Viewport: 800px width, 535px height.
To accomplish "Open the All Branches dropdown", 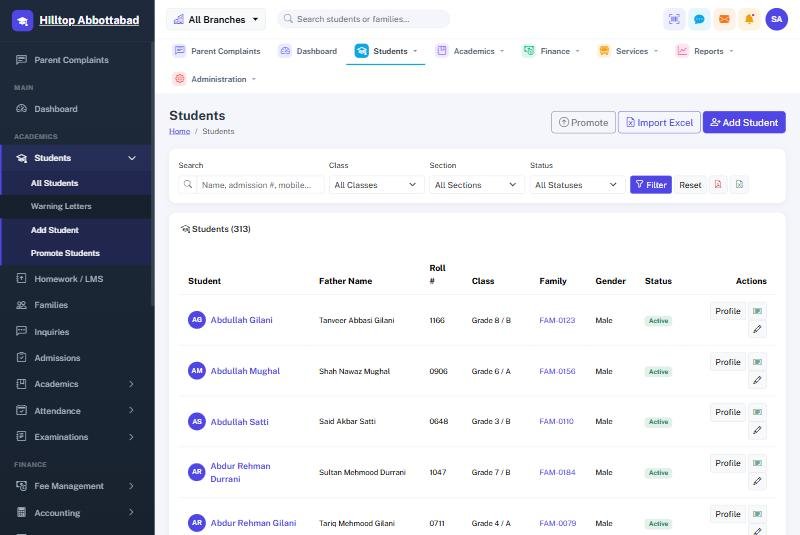I will (x=216, y=19).
